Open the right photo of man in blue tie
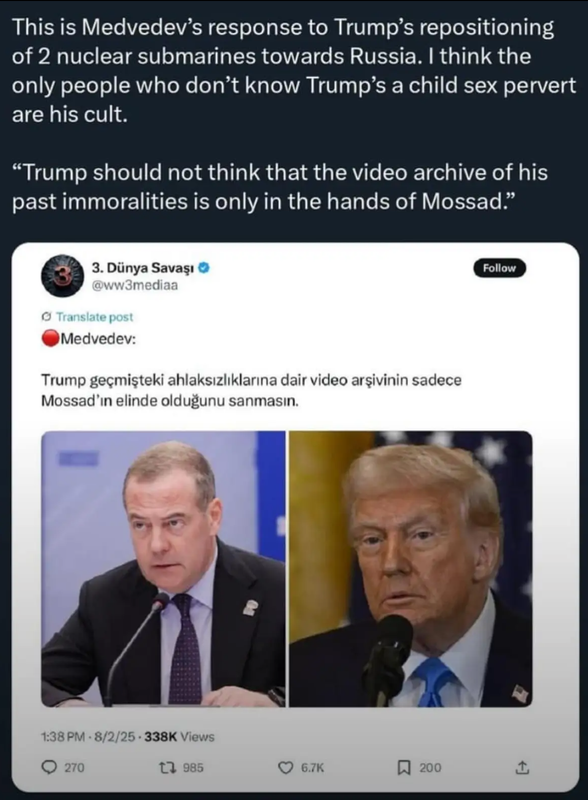588x800 pixels. [411, 569]
